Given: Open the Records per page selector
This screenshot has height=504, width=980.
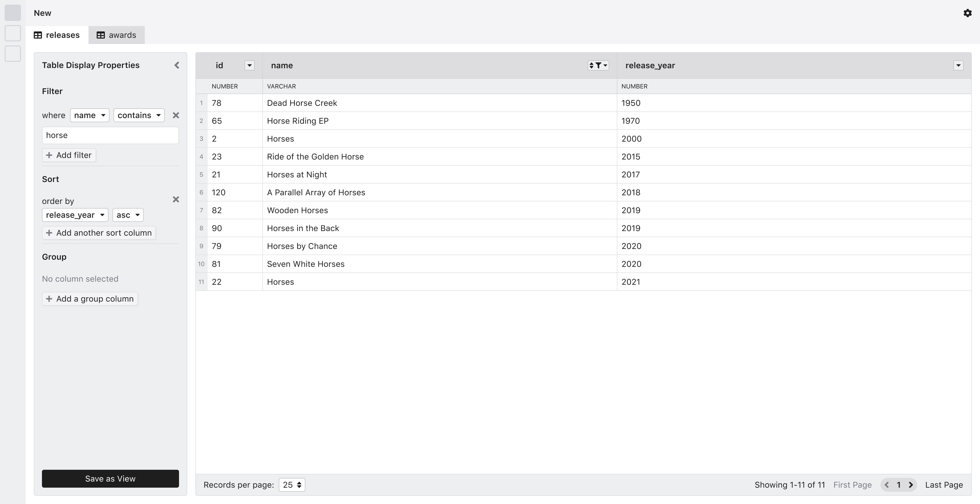Looking at the screenshot, I should click(292, 485).
